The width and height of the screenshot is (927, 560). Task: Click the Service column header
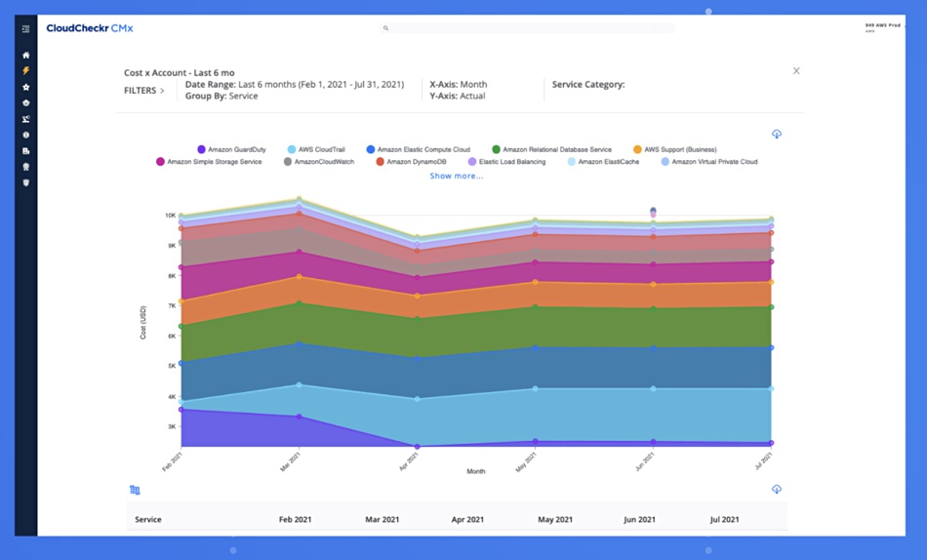pyautogui.click(x=147, y=519)
